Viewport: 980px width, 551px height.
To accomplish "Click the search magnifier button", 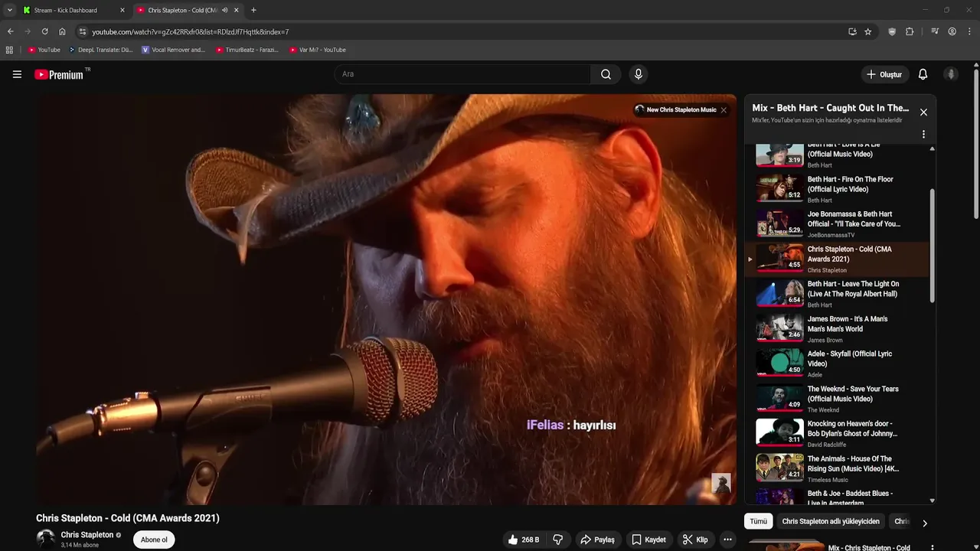I will click(606, 74).
